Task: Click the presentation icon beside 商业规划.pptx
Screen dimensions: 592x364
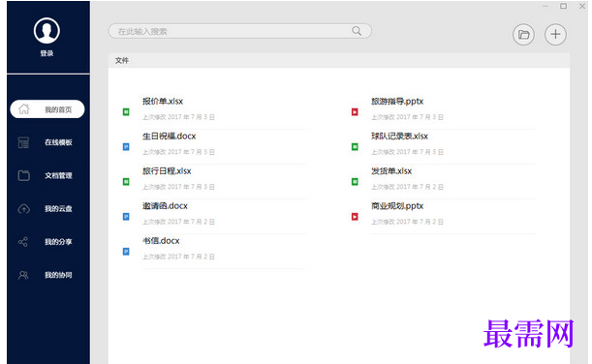Action: point(355,217)
